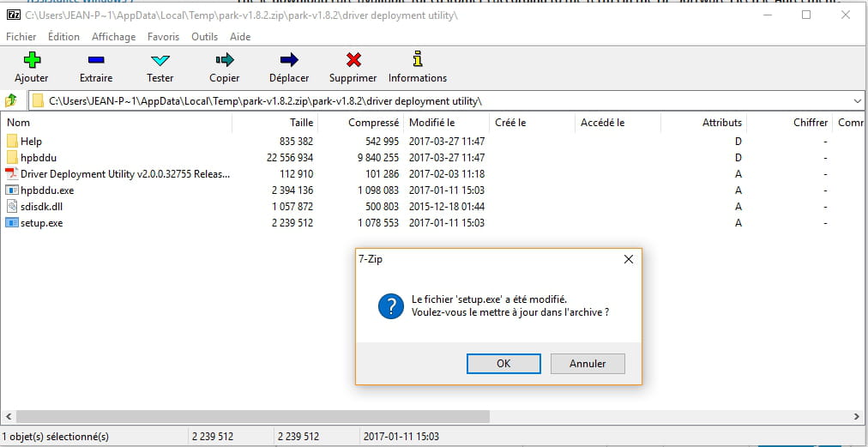Click size value 22 556 934
The height and width of the screenshot is (447, 868).
pyautogui.click(x=290, y=158)
